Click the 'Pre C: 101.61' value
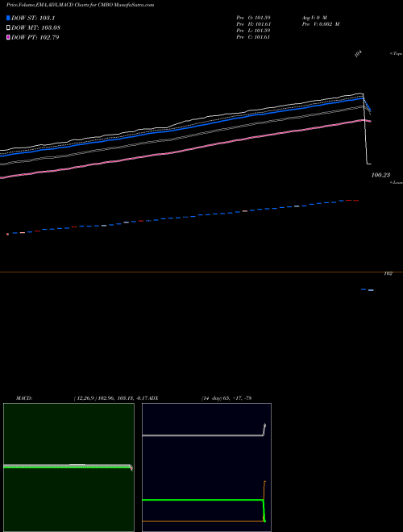Image resolution: width=403 pixels, height=532 pixels. pos(253,37)
